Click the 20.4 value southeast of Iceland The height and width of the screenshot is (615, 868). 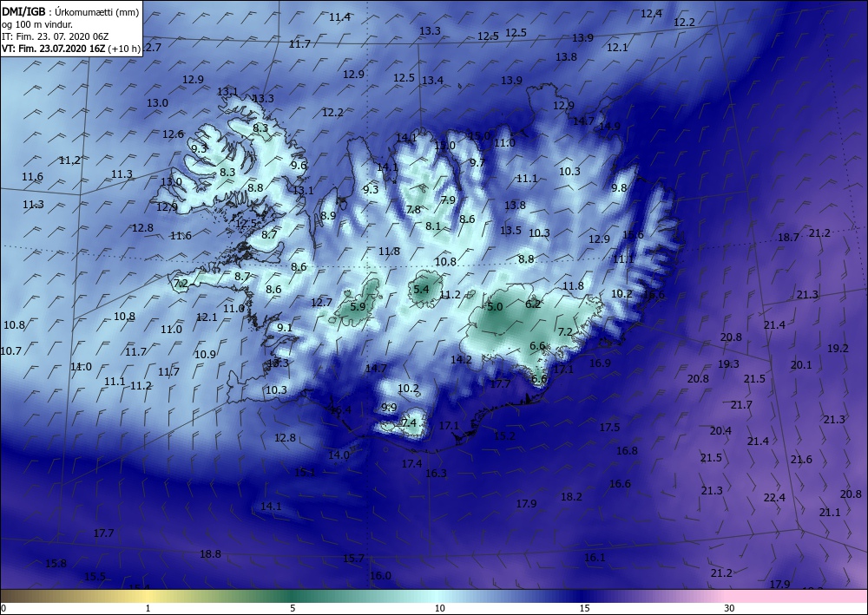tap(720, 430)
